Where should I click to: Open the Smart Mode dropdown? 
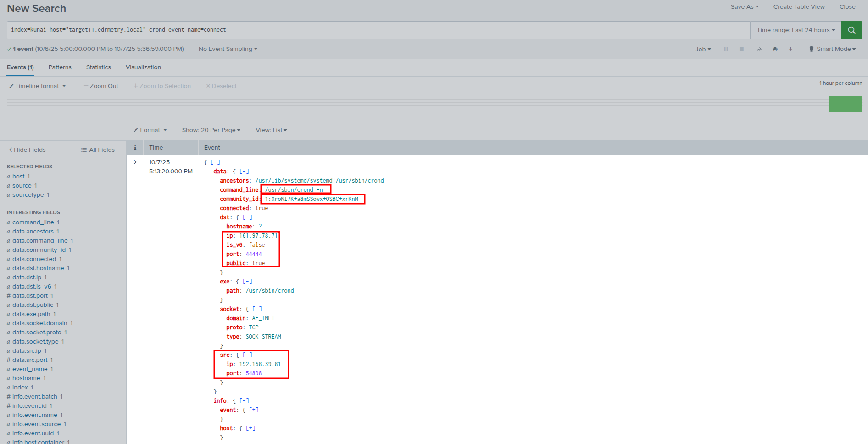point(832,49)
